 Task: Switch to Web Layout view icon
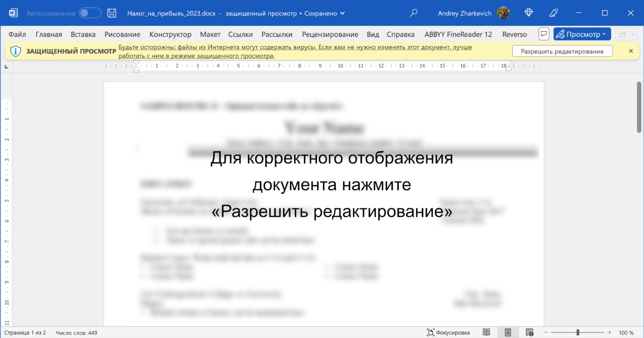530,332
